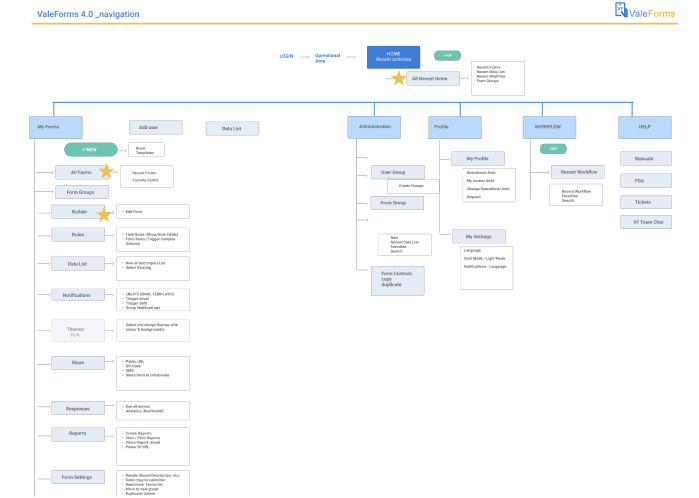Screen dimensions: 699x498
Task: Click the Favorite Forms text
Action: tap(145, 180)
